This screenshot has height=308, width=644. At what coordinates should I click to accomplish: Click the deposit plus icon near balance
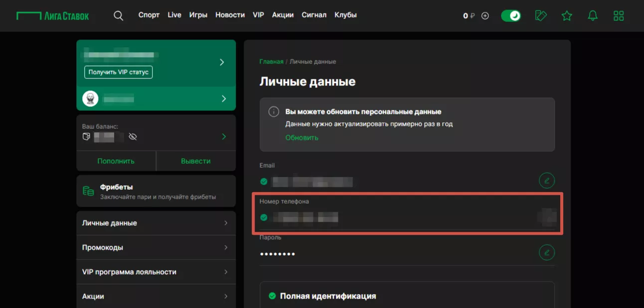[x=485, y=15]
